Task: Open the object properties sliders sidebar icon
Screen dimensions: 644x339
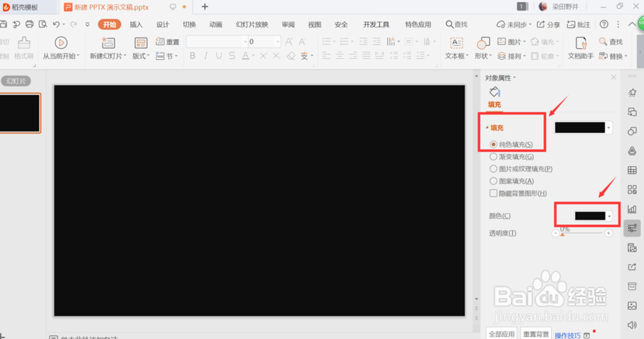Action: (632, 228)
